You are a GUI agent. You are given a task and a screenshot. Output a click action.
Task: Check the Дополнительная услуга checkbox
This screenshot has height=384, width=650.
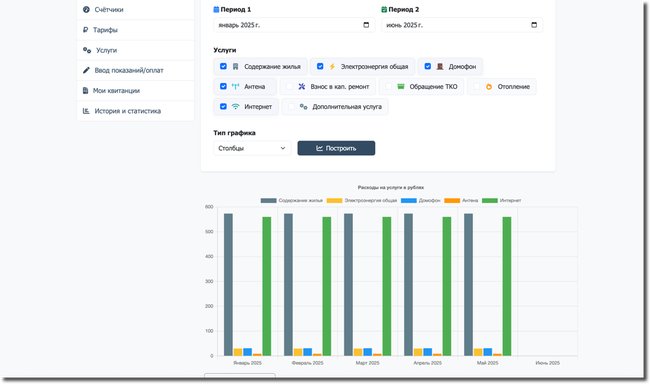(291, 107)
